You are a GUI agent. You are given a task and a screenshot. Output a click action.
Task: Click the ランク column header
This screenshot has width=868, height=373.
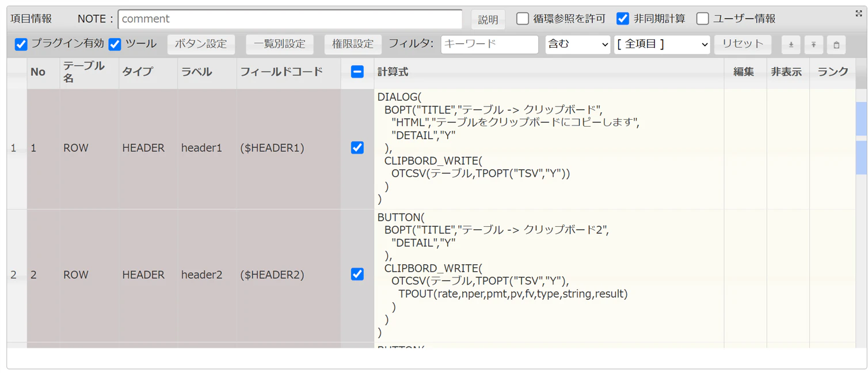832,72
